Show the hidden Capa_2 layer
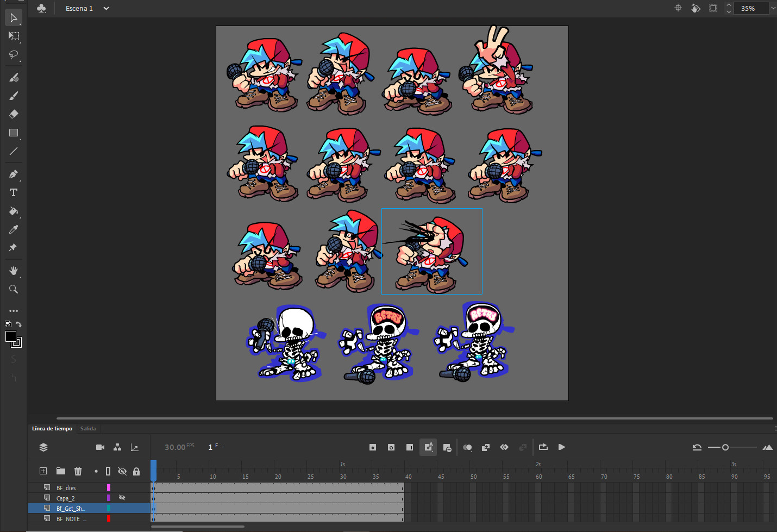 click(x=122, y=498)
